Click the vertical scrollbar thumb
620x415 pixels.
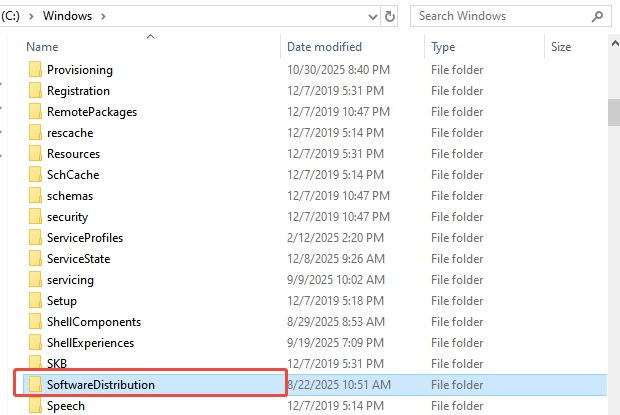click(x=612, y=111)
